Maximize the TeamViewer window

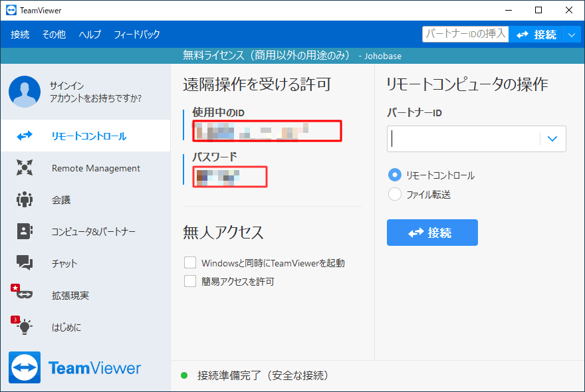pos(538,10)
